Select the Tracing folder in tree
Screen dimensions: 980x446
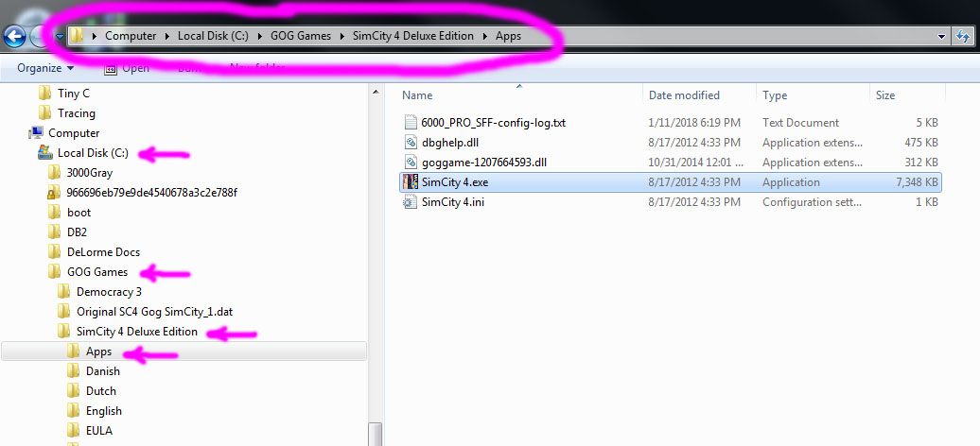77,113
